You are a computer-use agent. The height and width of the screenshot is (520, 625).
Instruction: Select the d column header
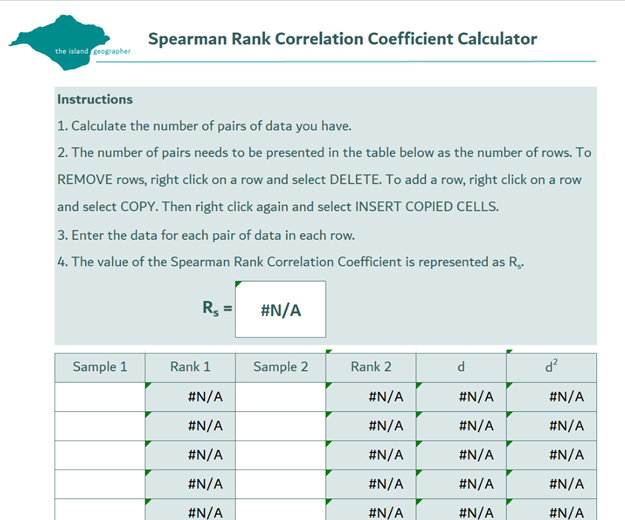tap(461, 367)
